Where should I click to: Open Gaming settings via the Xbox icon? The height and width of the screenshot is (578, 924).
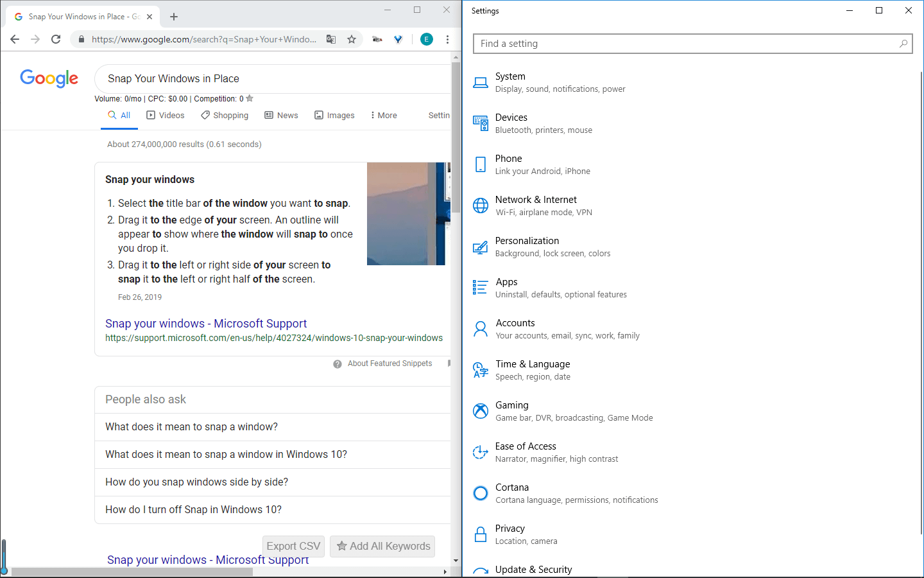click(481, 410)
